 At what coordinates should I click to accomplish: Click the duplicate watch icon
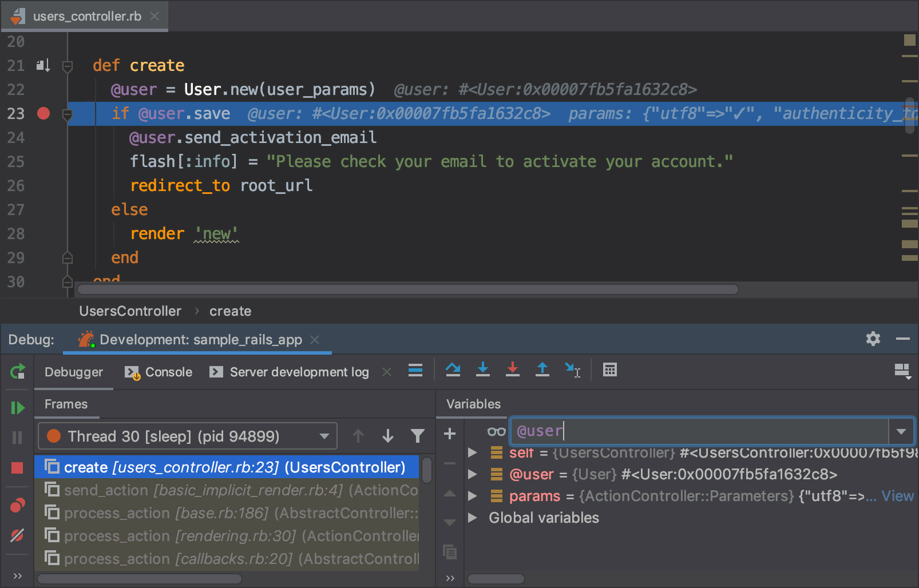[450, 552]
